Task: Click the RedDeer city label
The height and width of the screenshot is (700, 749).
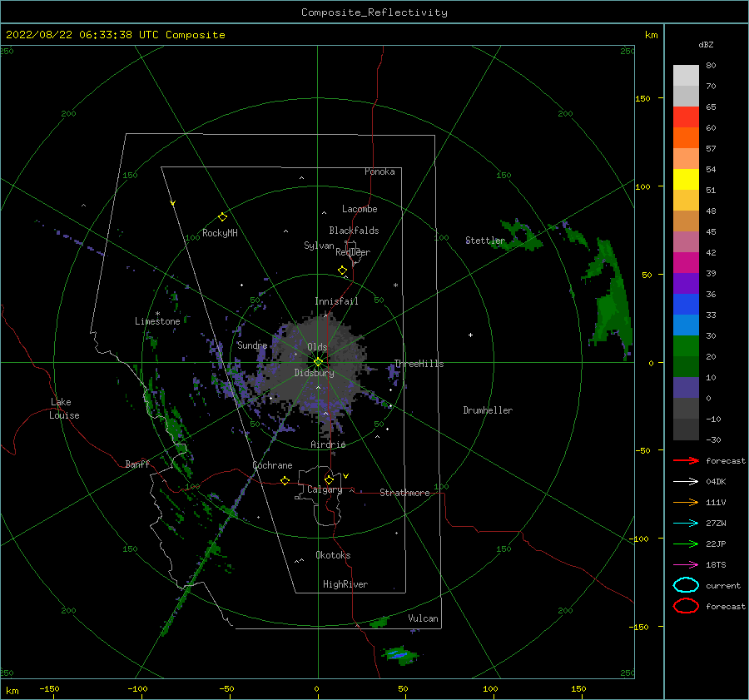Action: click(x=353, y=252)
